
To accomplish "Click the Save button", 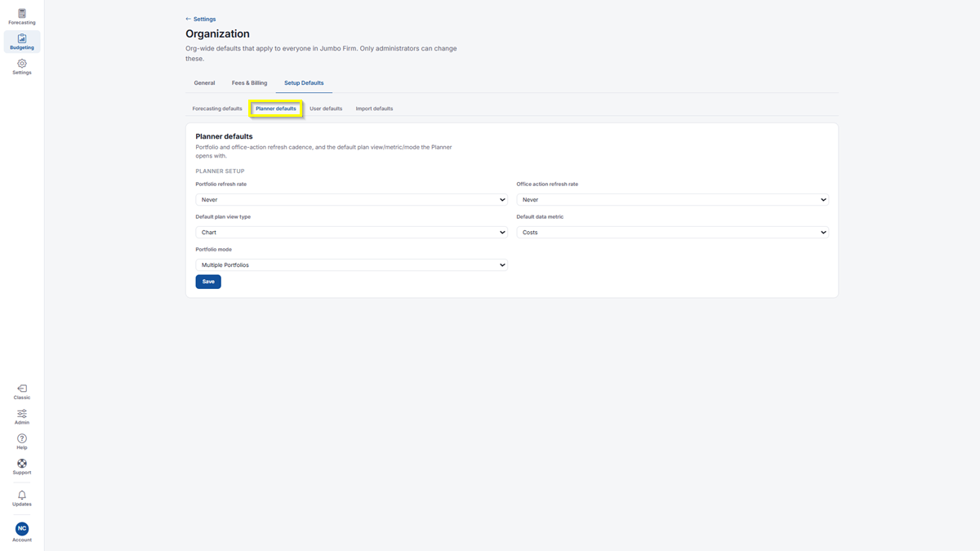I will [x=208, y=282].
